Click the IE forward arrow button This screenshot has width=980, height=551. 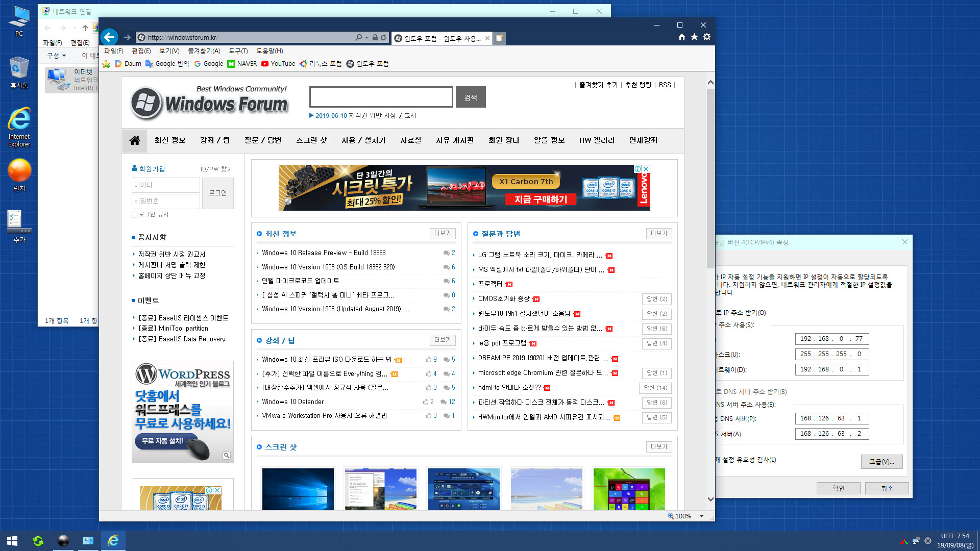[x=127, y=37]
